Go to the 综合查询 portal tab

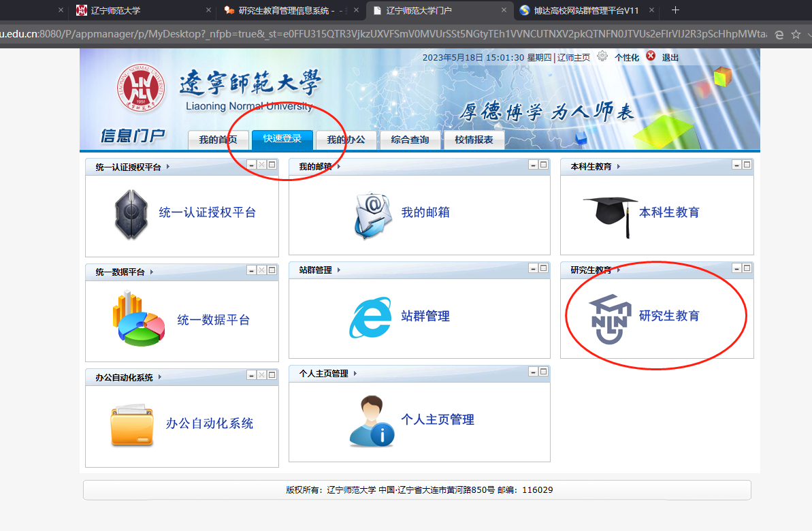pos(410,140)
